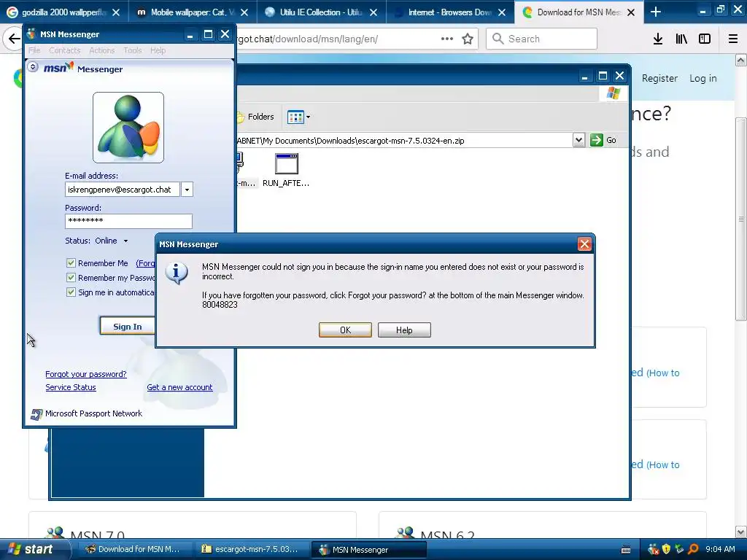The image size is (747, 560).
Task: Close the Mobile wallpaper browser tab
Action: [x=244, y=12]
